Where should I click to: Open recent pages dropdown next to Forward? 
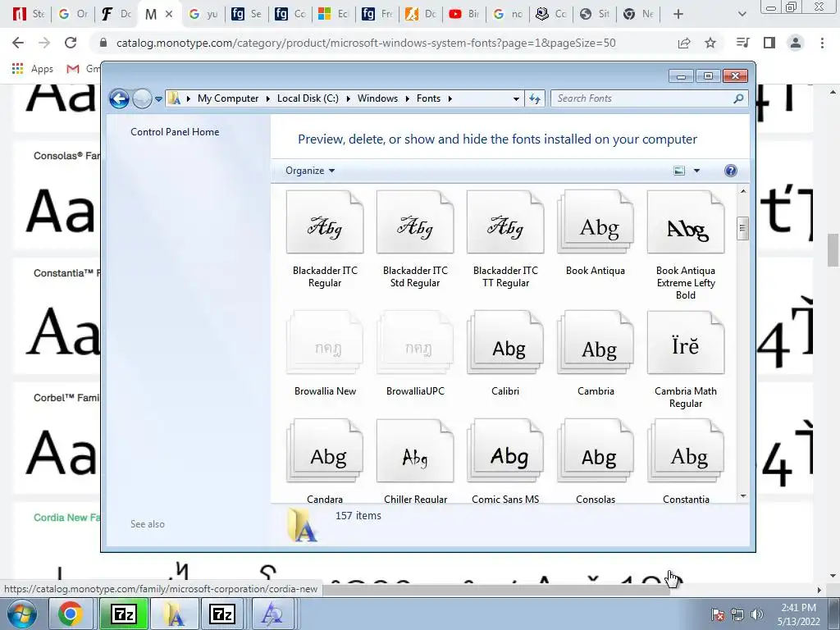[158, 98]
